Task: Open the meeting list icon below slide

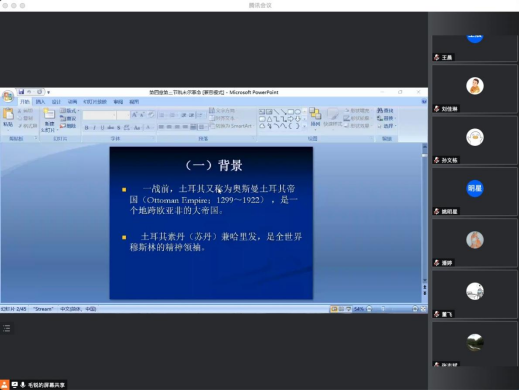Action: [x=7, y=328]
